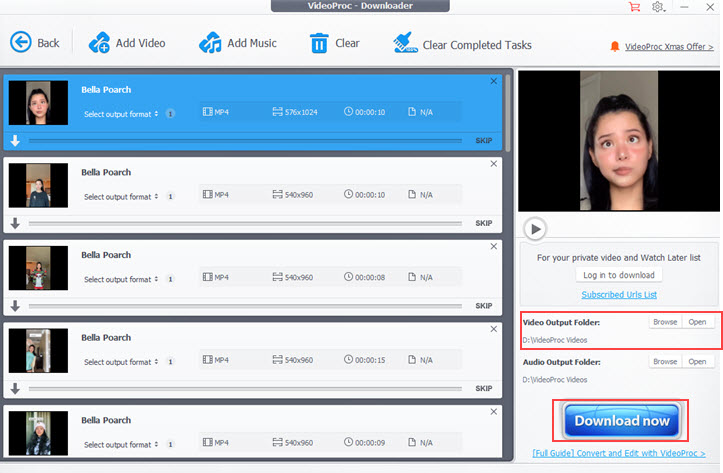This screenshot has width=723, height=473.
Task: Open Full Guide Convert and Edit link
Action: tap(619, 453)
